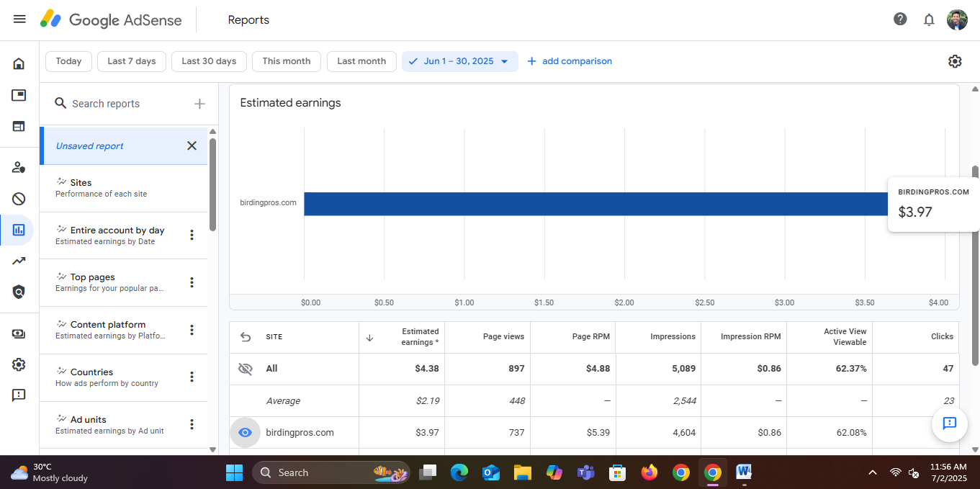Open Optimization trending arrow icon
The height and width of the screenshot is (489, 980).
tap(19, 261)
